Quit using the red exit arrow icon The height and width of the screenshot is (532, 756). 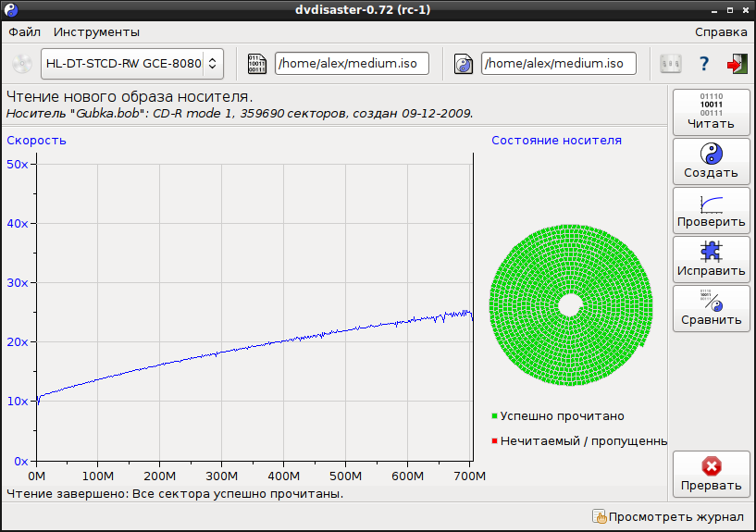point(737,64)
